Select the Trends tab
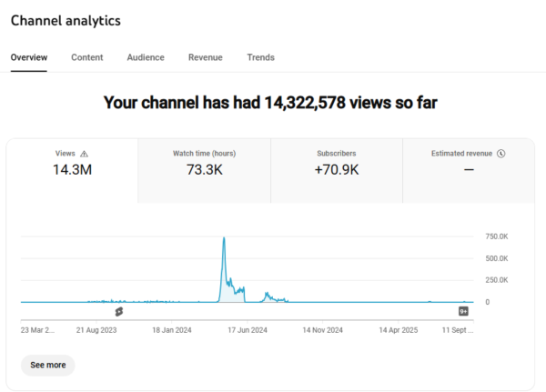Viewport: 546px width, 392px height. pos(260,57)
